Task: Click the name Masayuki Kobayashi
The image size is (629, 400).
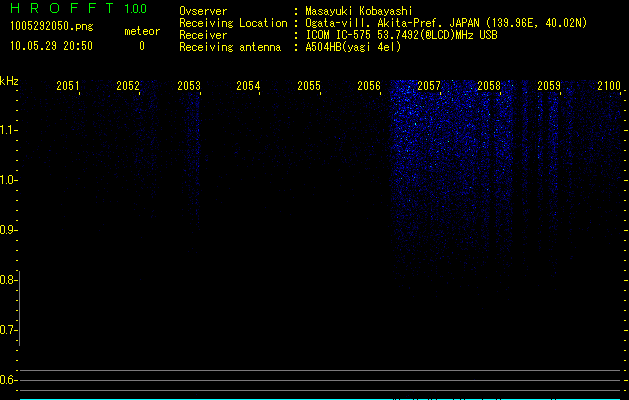Action: coord(359,11)
